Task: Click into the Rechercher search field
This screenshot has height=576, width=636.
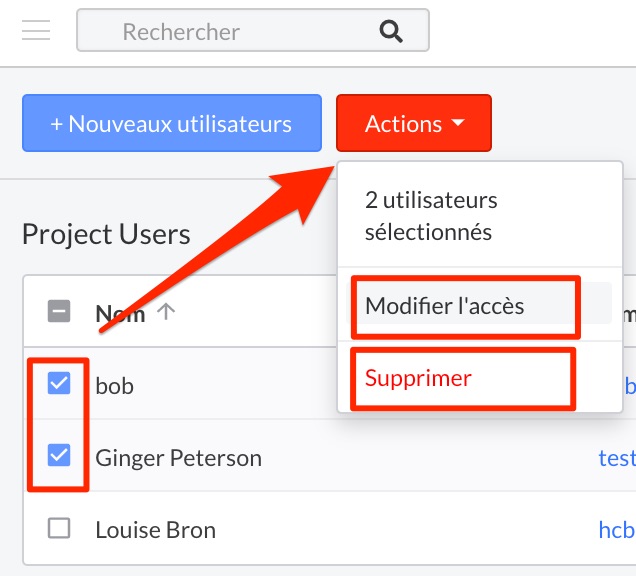Action: [x=230, y=31]
